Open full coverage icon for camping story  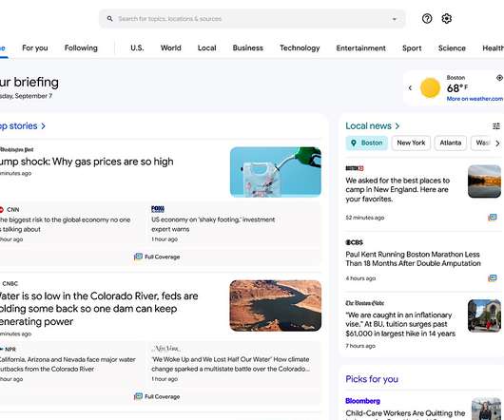[x=492, y=218]
